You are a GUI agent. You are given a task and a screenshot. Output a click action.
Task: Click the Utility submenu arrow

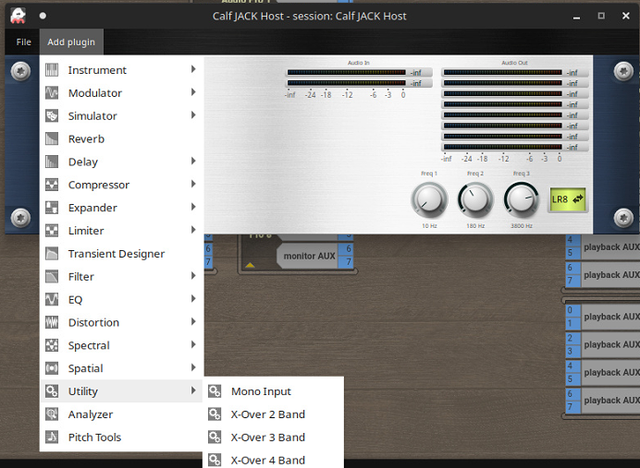click(193, 390)
